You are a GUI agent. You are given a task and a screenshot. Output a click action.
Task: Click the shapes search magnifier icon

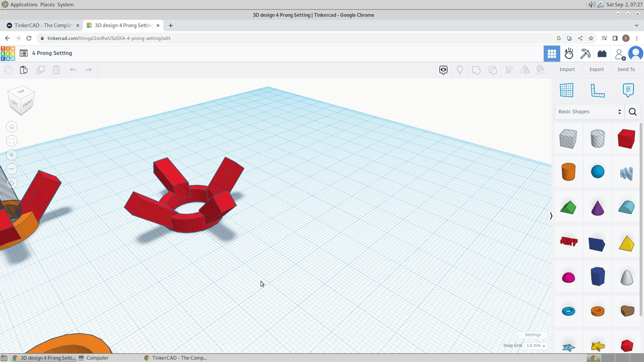point(633,112)
